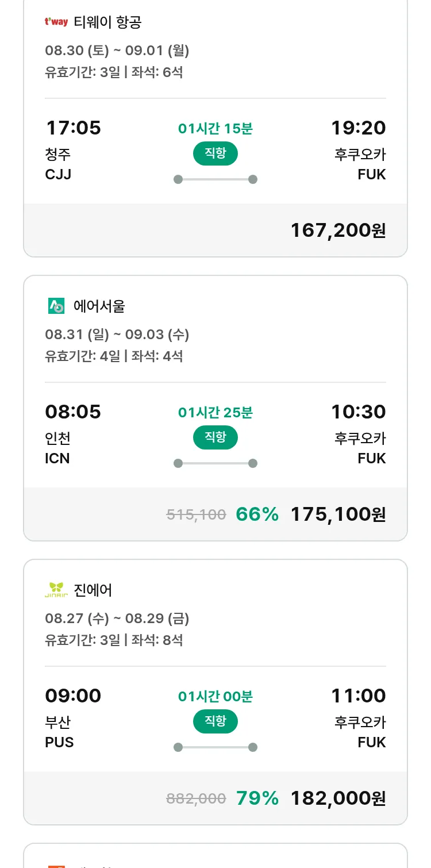Click the 66% discount label

[257, 514]
